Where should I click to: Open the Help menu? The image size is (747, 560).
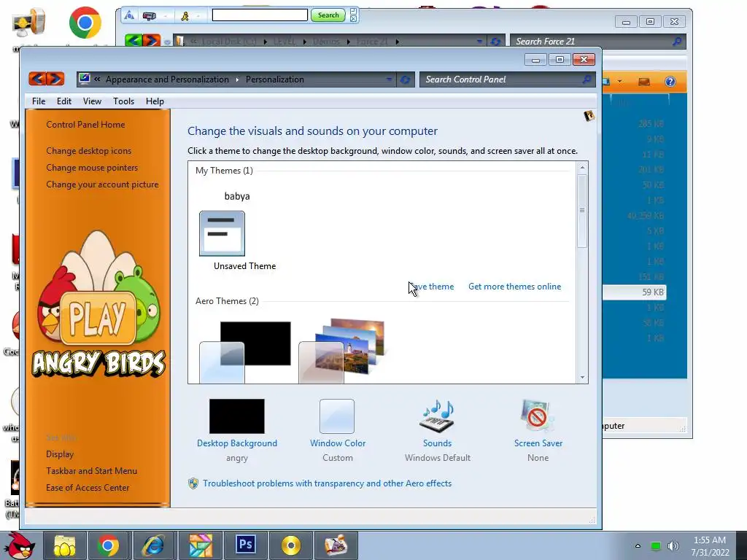pyautogui.click(x=155, y=101)
